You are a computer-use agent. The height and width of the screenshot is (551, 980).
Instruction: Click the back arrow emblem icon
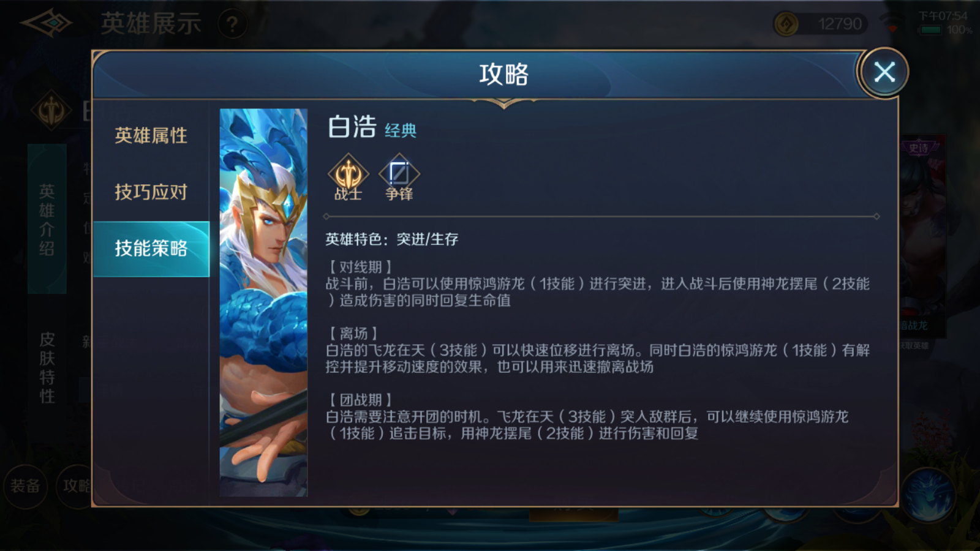pyautogui.click(x=46, y=23)
